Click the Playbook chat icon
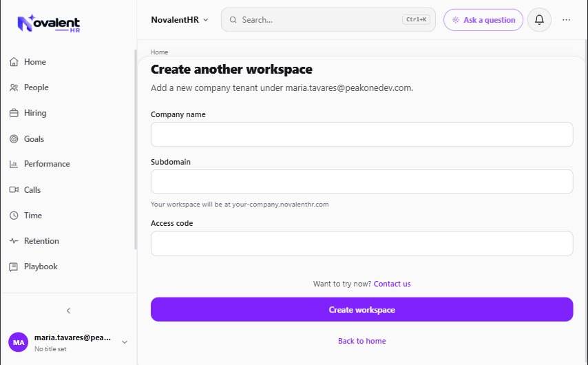The width and height of the screenshot is (588, 365). tap(14, 267)
